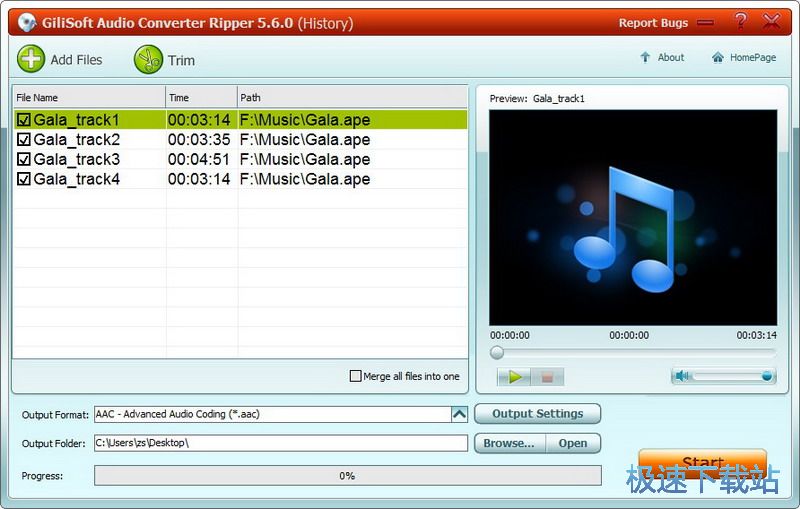Click the Time column header
This screenshot has width=800, height=509.
coord(200,97)
